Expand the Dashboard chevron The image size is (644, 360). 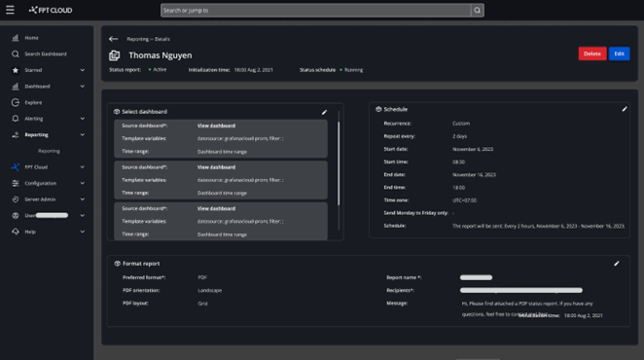point(83,87)
